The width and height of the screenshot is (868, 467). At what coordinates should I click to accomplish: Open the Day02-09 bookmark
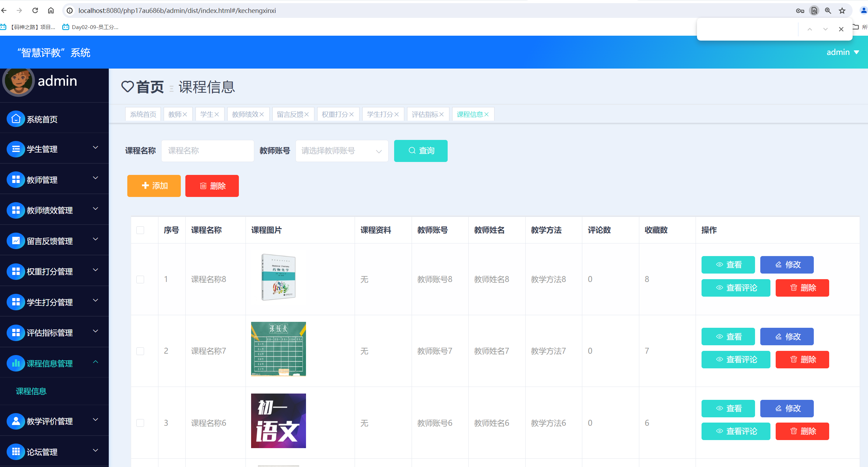point(90,27)
